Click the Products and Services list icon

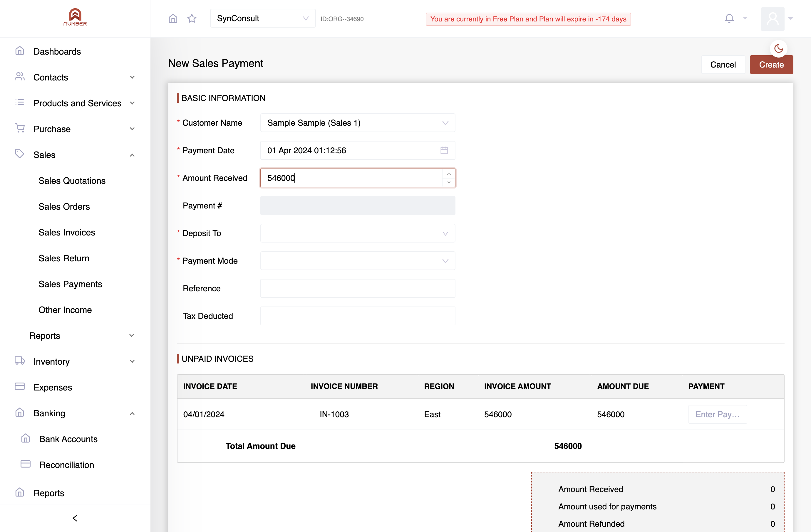[20, 102]
